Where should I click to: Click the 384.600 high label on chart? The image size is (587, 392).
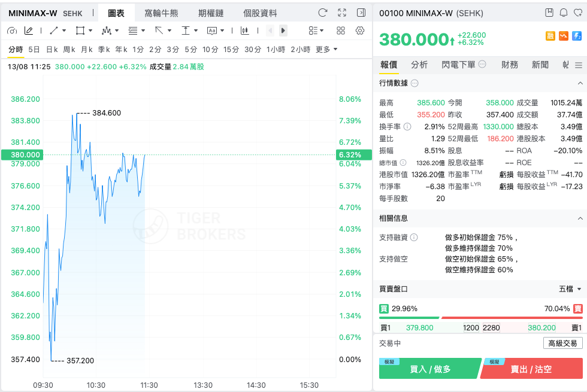(x=107, y=113)
